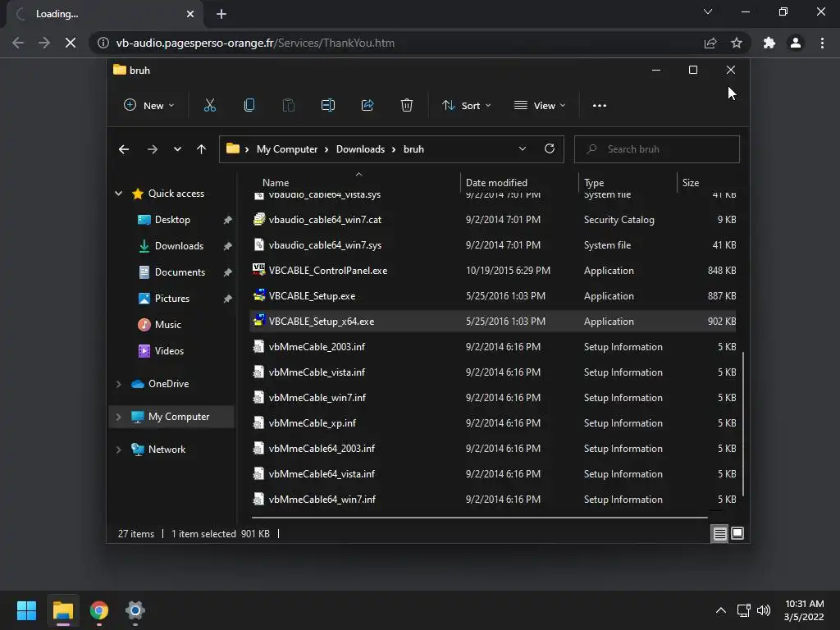The image size is (840, 630).
Task: Open Settings gear in taskbar
Action: (x=135, y=610)
